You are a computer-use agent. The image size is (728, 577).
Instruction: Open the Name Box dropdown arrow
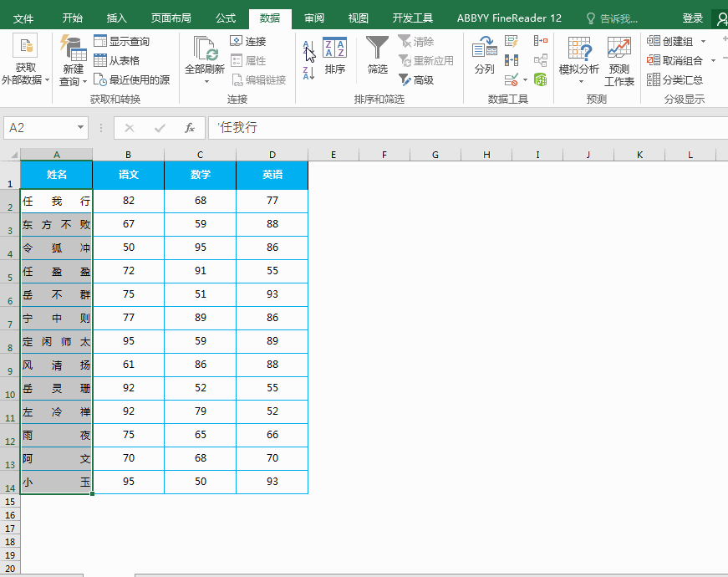point(80,127)
